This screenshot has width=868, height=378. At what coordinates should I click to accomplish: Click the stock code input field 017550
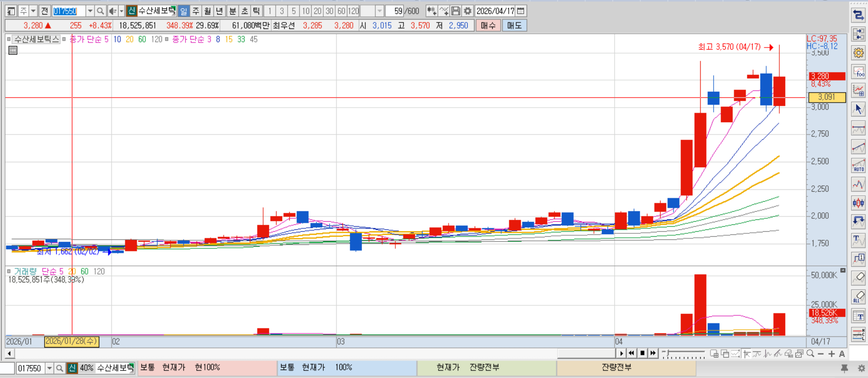(x=69, y=11)
